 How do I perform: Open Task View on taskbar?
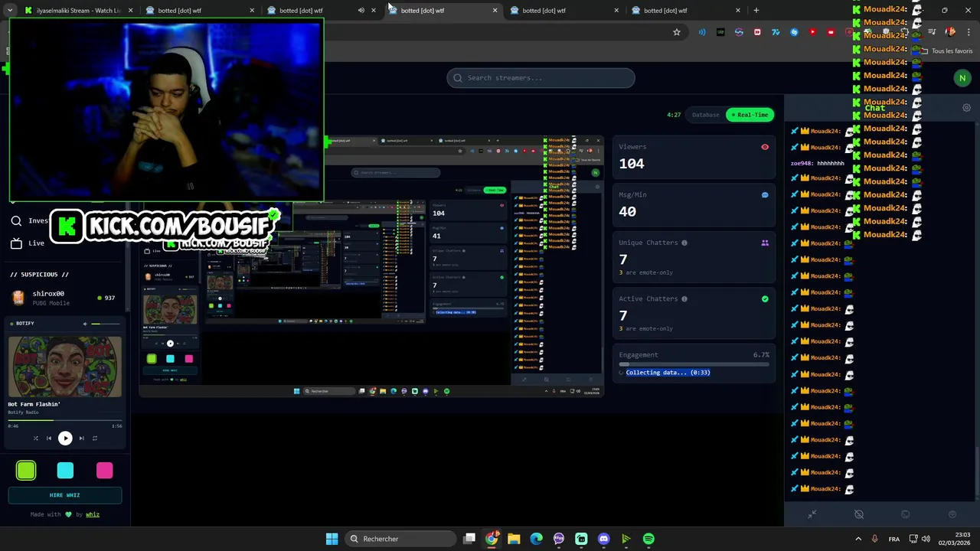469,539
